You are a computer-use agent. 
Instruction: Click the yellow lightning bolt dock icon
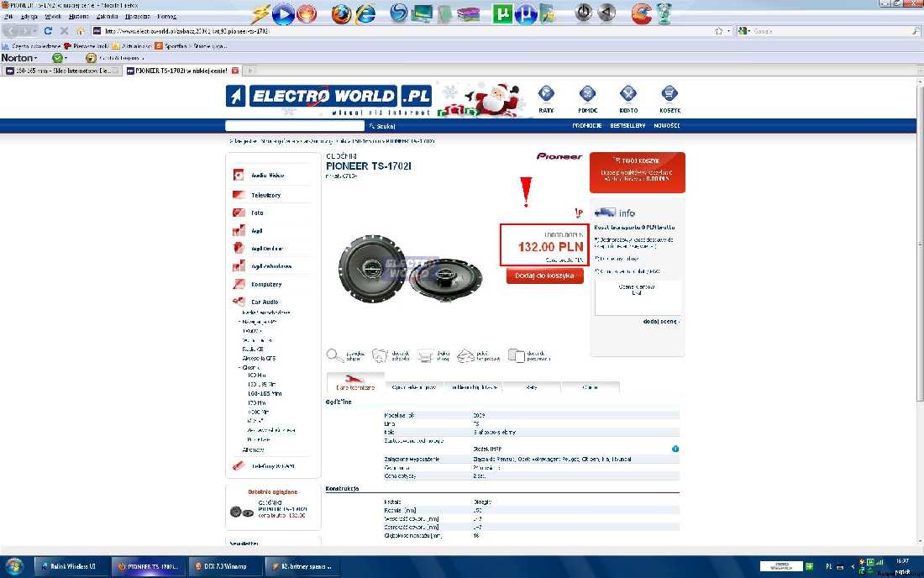tap(260, 13)
